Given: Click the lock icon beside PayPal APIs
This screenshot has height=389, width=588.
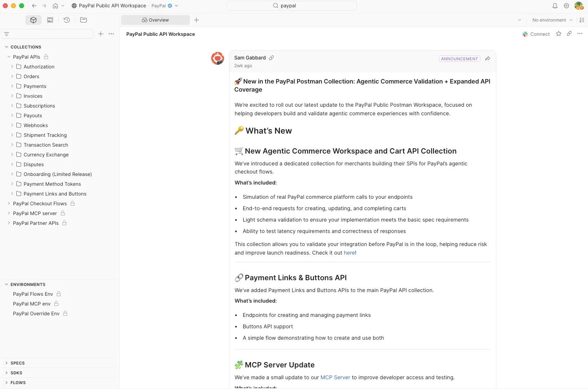Looking at the screenshot, I should [x=46, y=57].
